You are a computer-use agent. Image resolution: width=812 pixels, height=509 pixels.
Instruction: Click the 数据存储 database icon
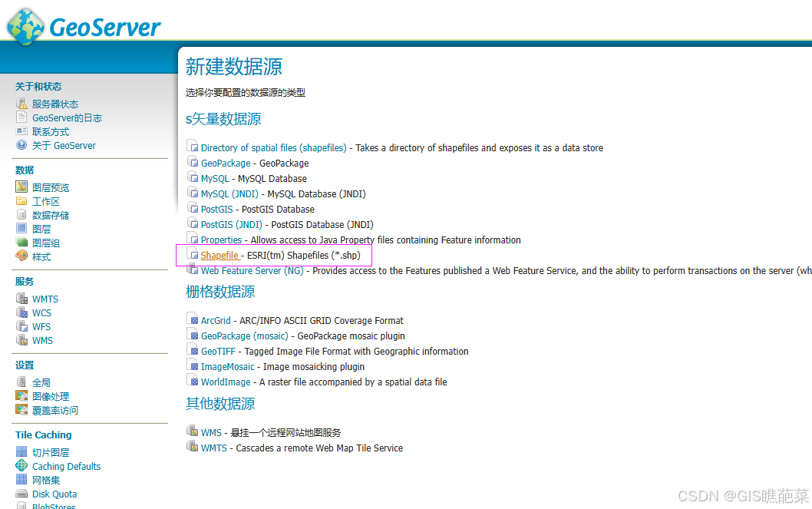click(x=21, y=214)
